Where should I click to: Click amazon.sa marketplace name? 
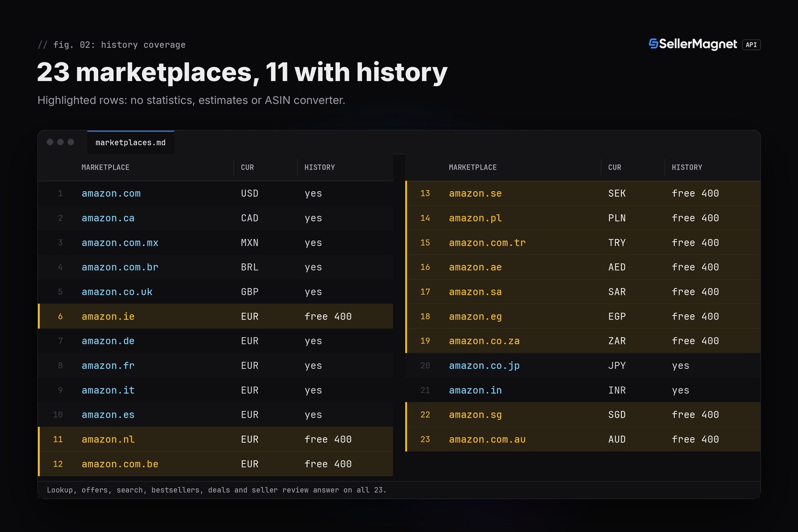click(475, 292)
